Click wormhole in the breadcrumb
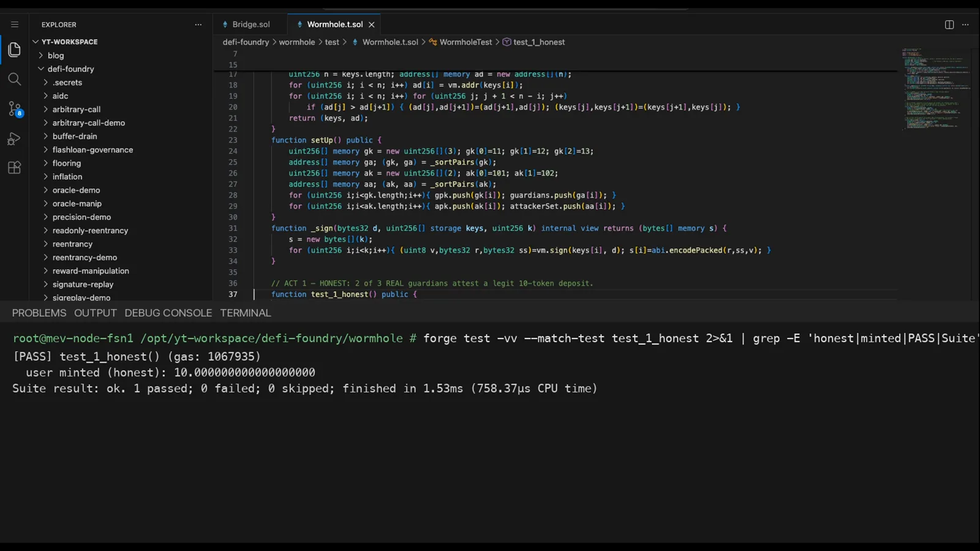Image resolution: width=980 pixels, height=551 pixels. click(297, 42)
